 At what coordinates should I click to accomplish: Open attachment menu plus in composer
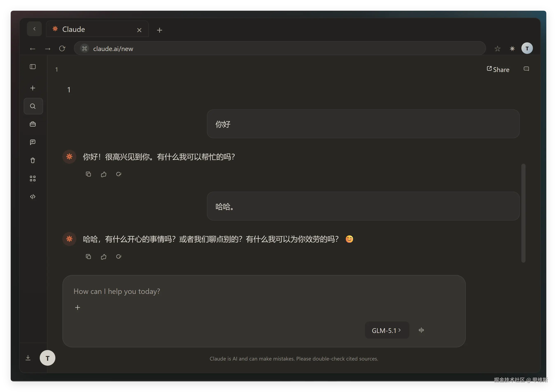pyautogui.click(x=78, y=308)
